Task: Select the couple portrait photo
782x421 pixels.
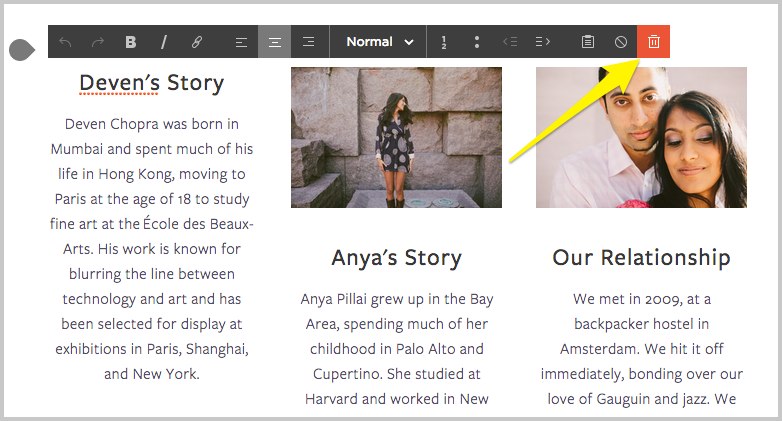Action: tap(641, 137)
